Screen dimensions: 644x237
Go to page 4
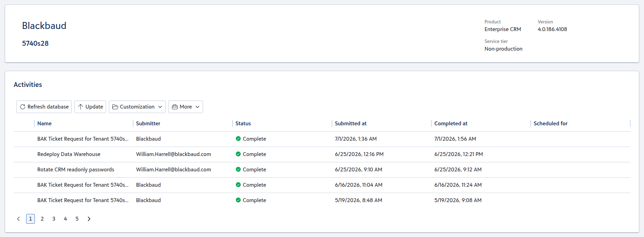pos(65,219)
